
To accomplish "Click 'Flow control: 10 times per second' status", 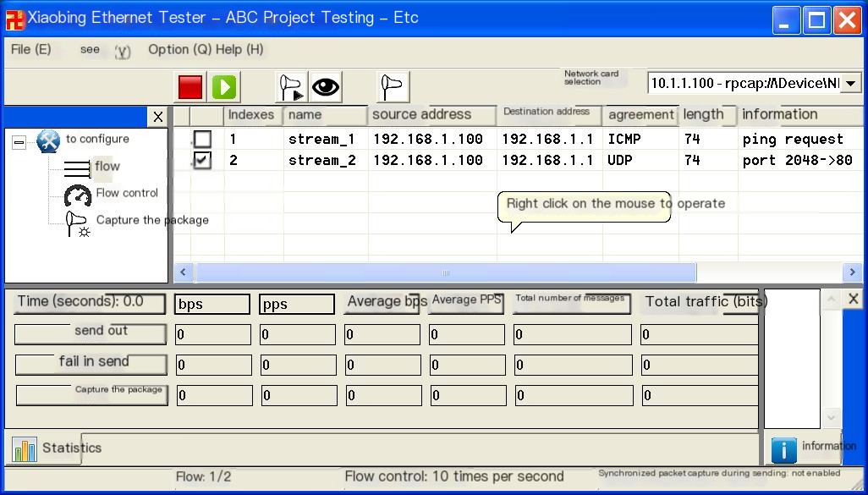I will [x=454, y=476].
